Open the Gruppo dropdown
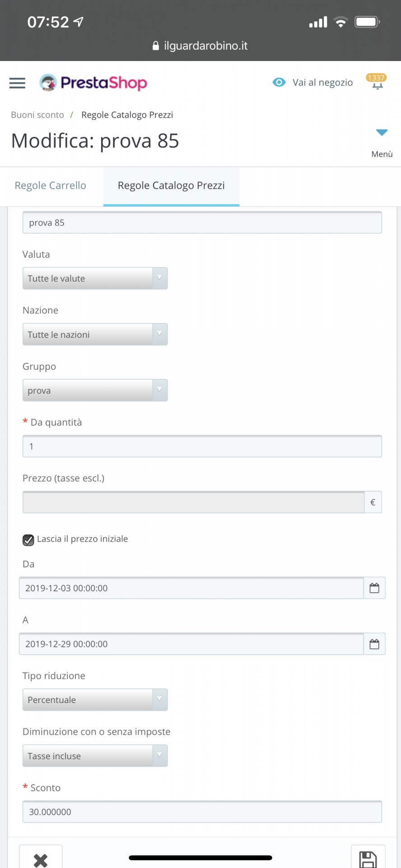 click(x=95, y=391)
